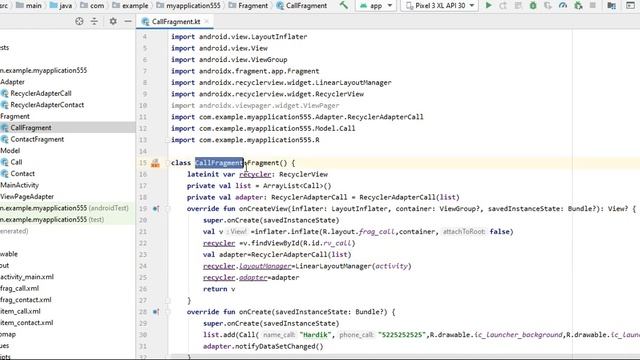
Task: Toggle import block fold marker on line 13
Action: click(167, 140)
